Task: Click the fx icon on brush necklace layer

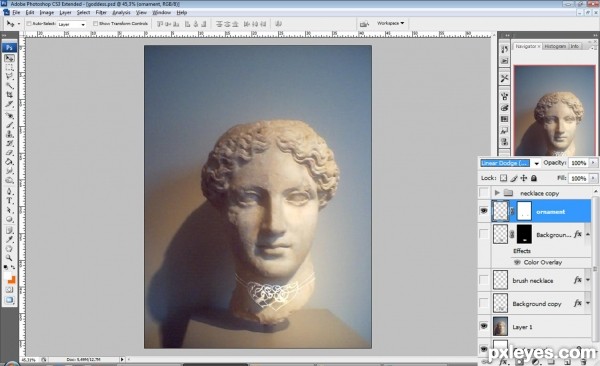Action: click(x=577, y=280)
